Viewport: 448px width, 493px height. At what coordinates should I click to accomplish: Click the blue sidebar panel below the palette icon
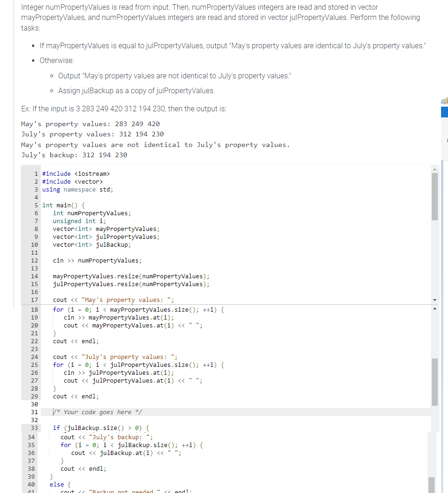(445, 111)
